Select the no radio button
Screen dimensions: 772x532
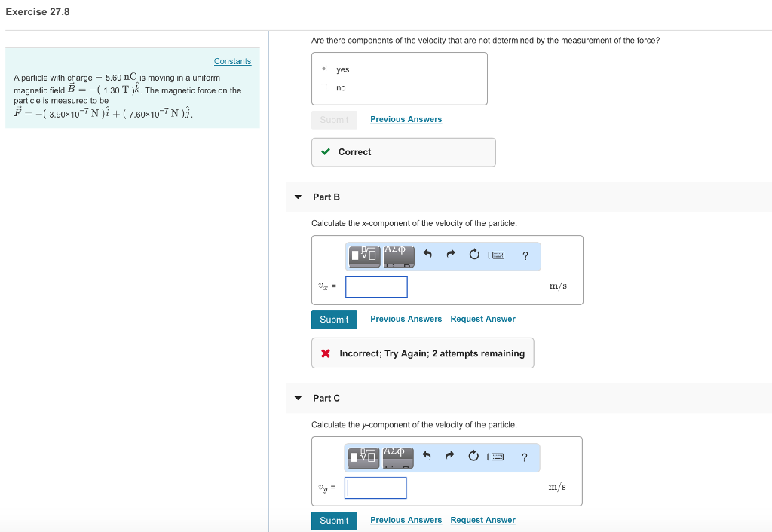click(x=323, y=87)
